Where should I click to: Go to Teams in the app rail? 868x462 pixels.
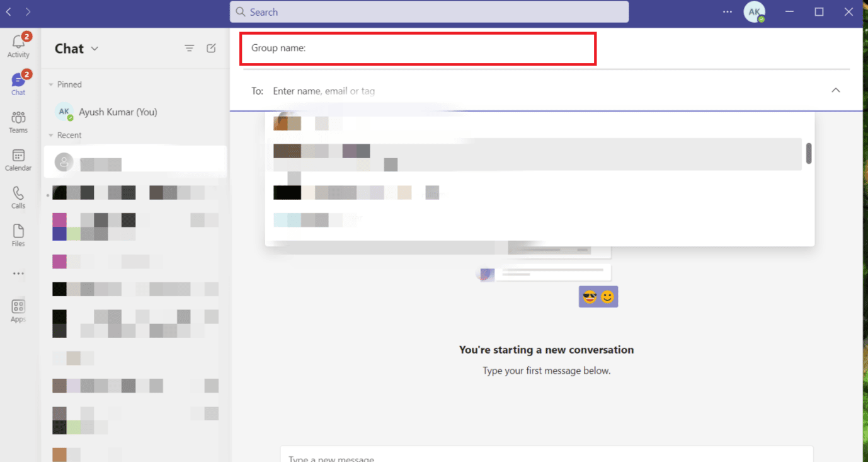coord(18,122)
